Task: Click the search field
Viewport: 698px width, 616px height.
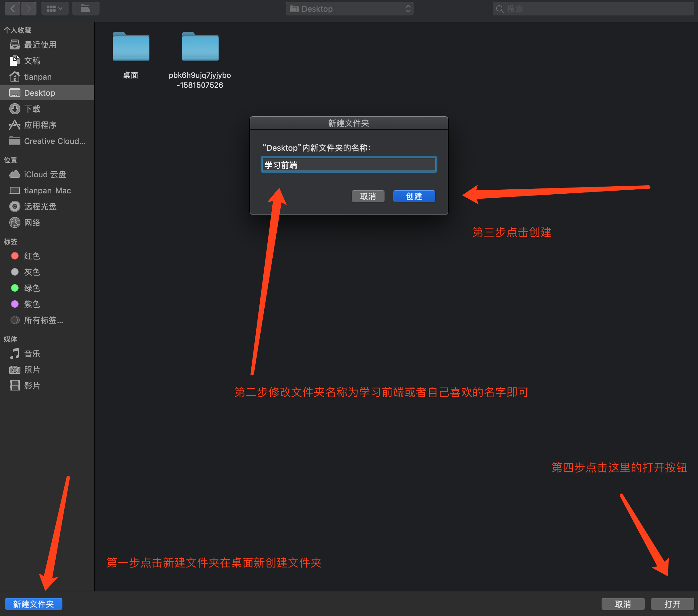Action: tap(594, 9)
